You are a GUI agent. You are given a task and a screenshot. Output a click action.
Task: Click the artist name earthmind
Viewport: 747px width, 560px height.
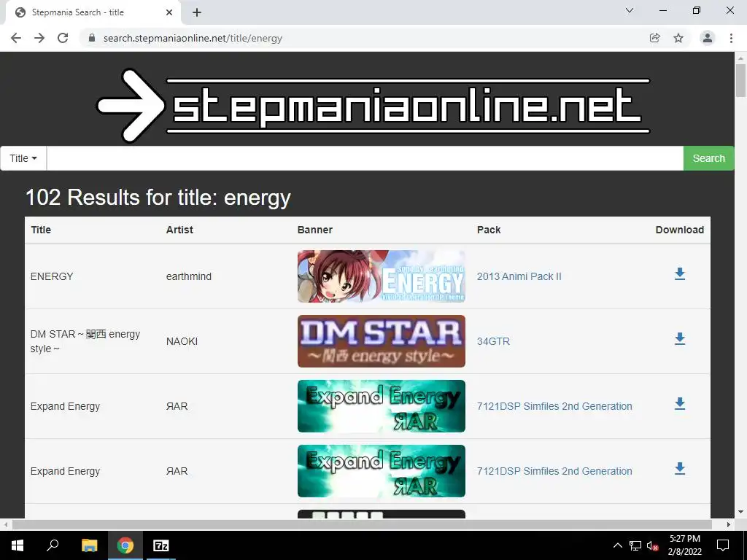[189, 276]
